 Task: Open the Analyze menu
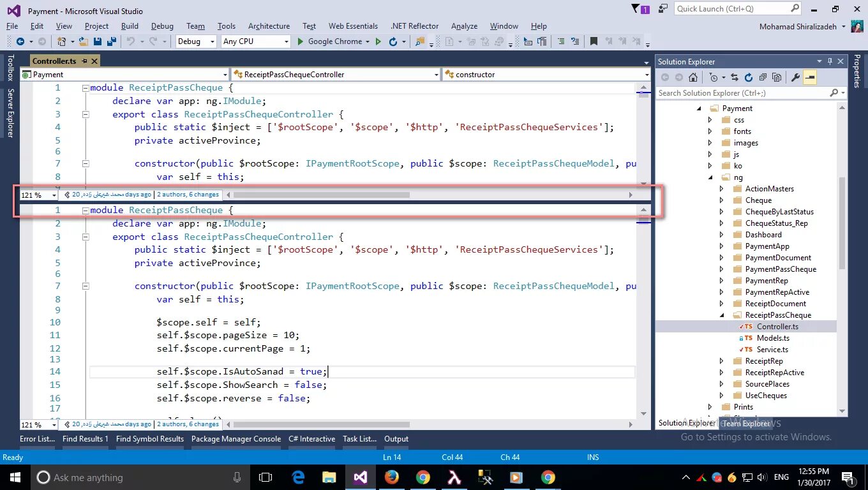click(464, 26)
